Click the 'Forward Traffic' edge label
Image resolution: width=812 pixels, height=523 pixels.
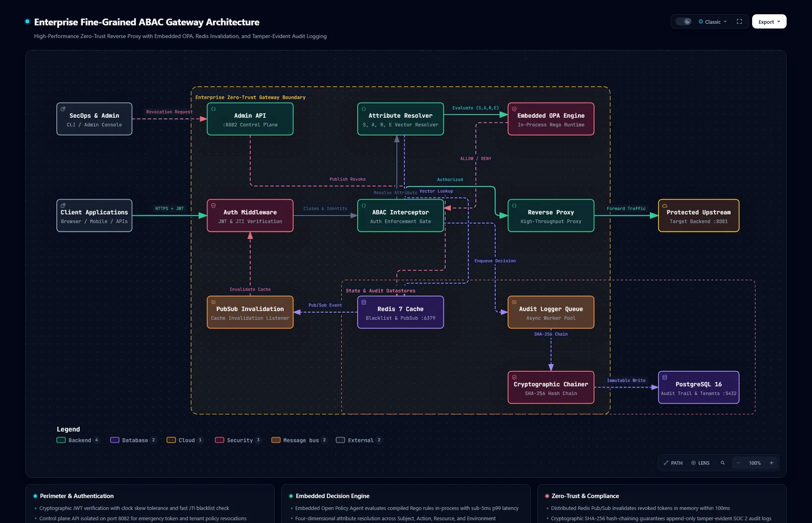pyautogui.click(x=626, y=208)
